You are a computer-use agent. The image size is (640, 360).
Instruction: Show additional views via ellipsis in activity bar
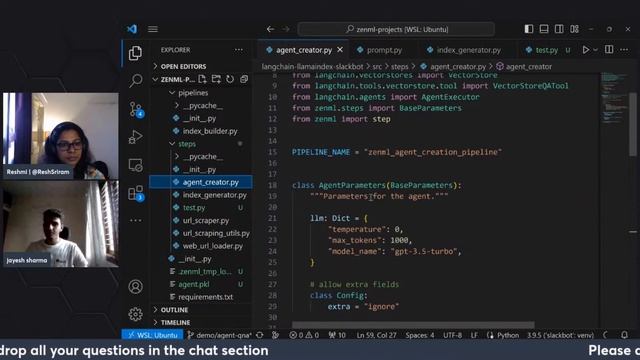(136, 220)
